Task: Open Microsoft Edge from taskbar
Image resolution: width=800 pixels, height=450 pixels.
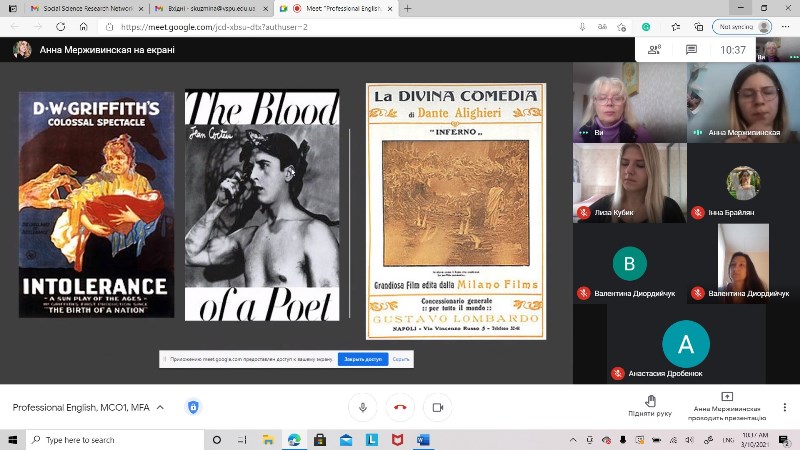Action: (294, 440)
